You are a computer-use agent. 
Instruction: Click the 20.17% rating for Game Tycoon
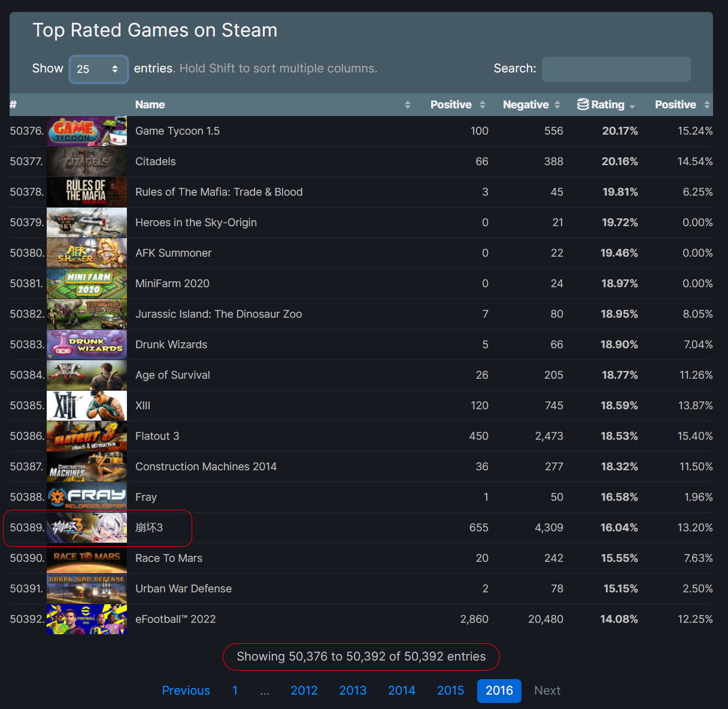tap(620, 131)
